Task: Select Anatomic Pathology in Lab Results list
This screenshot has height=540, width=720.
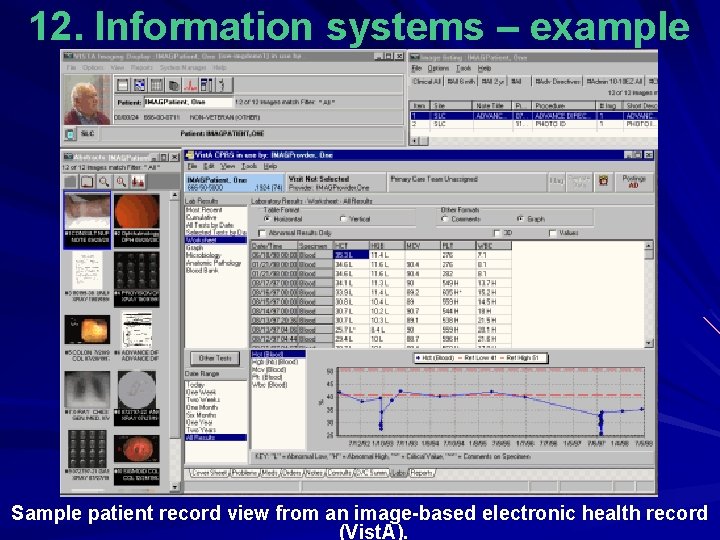Action: coord(214,263)
